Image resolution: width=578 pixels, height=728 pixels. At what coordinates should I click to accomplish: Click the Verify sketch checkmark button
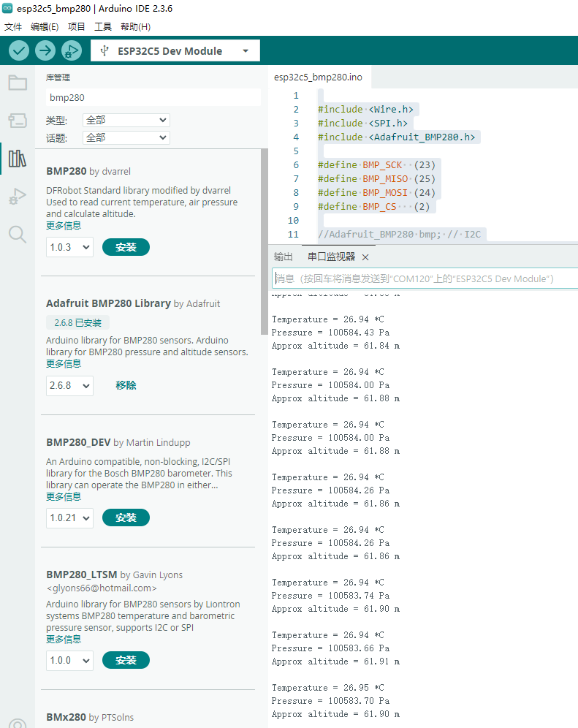(x=19, y=50)
